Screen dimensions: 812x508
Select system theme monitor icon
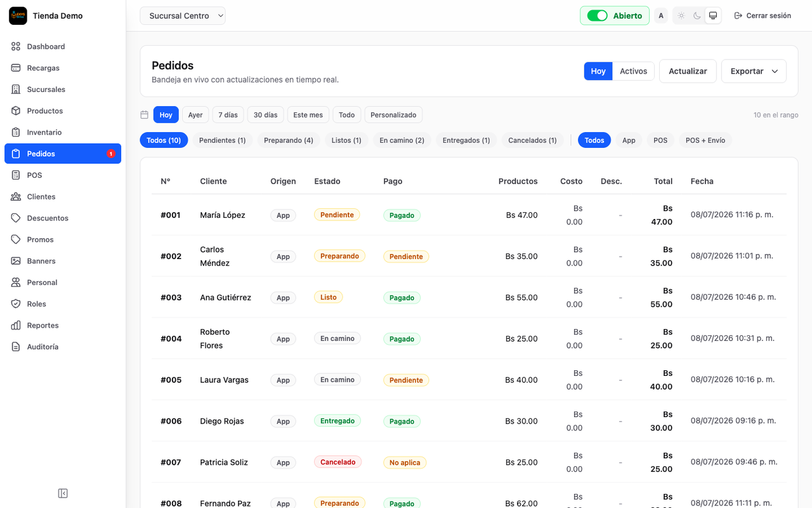pyautogui.click(x=713, y=16)
